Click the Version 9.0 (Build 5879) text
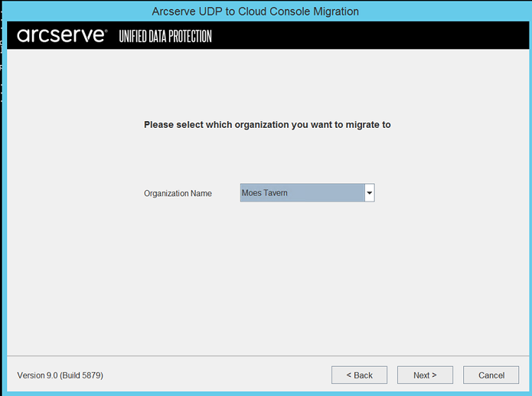 (x=60, y=375)
